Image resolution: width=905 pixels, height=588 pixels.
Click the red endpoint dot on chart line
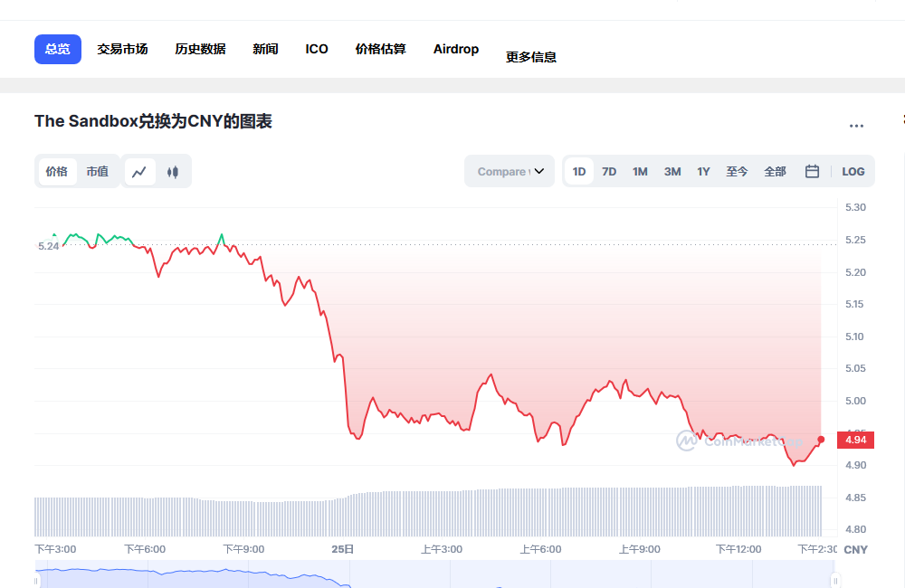pos(822,440)
